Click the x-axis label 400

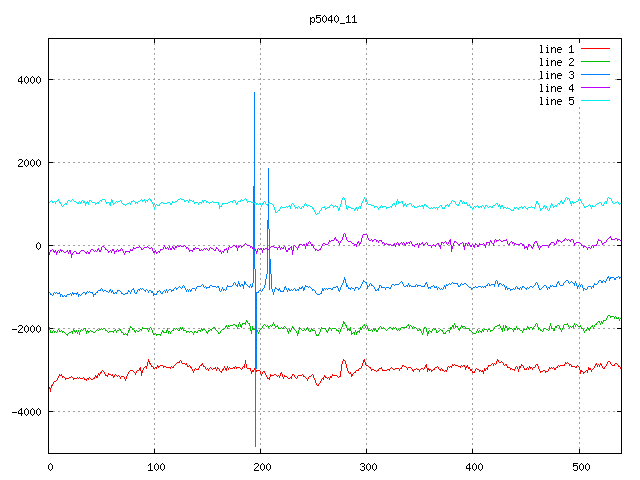pyautogui.click(x=474, y=467)
